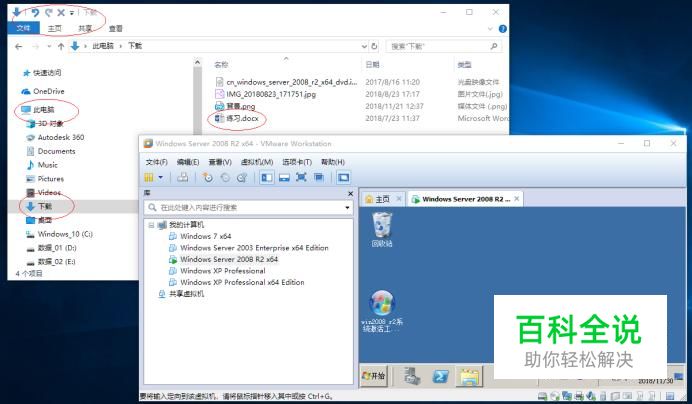Viewport: 692px width, 404px height.
Task: Select Windows 7 x64 in library
Action: click(206, 236)
